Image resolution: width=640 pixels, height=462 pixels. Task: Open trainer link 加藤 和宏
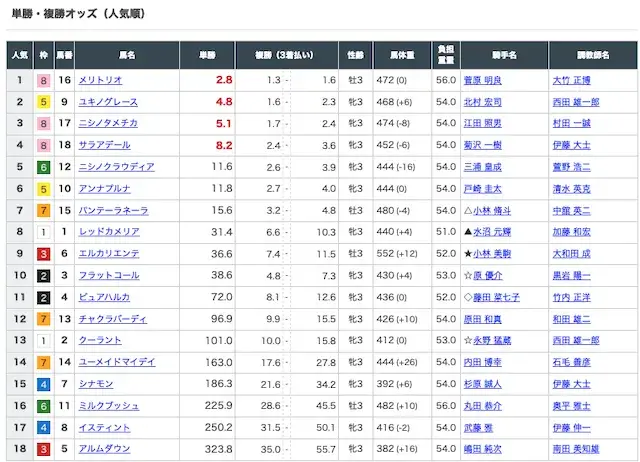[x=571, y=232]
